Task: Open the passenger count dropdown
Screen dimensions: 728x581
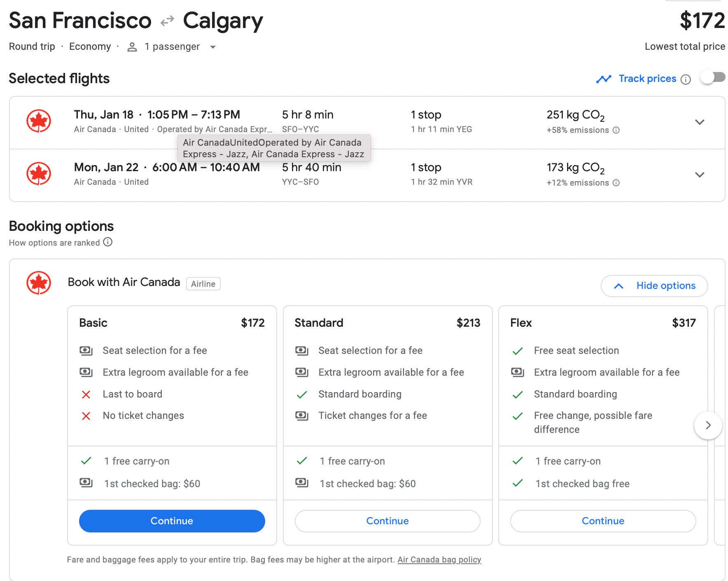Action: click(x=213, y=47)
